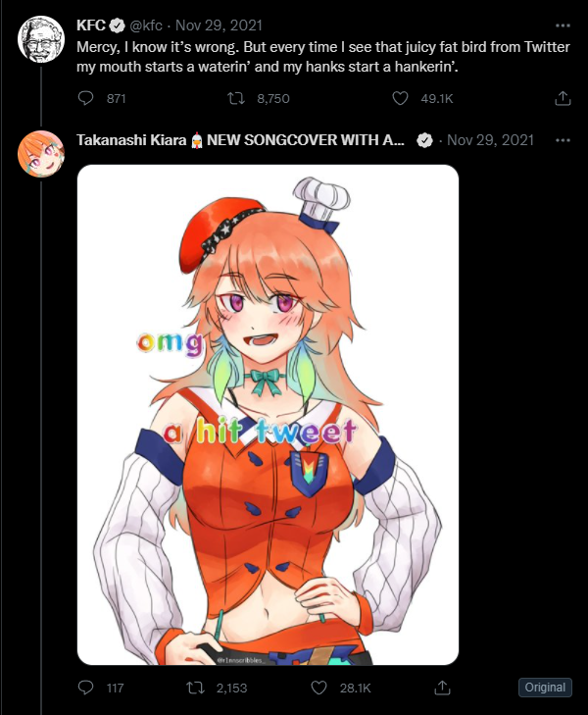This screenshot has height=715, width=588.
Task: Like Takanashi Kiara's tweet
Action: click(x=318, y=688)
